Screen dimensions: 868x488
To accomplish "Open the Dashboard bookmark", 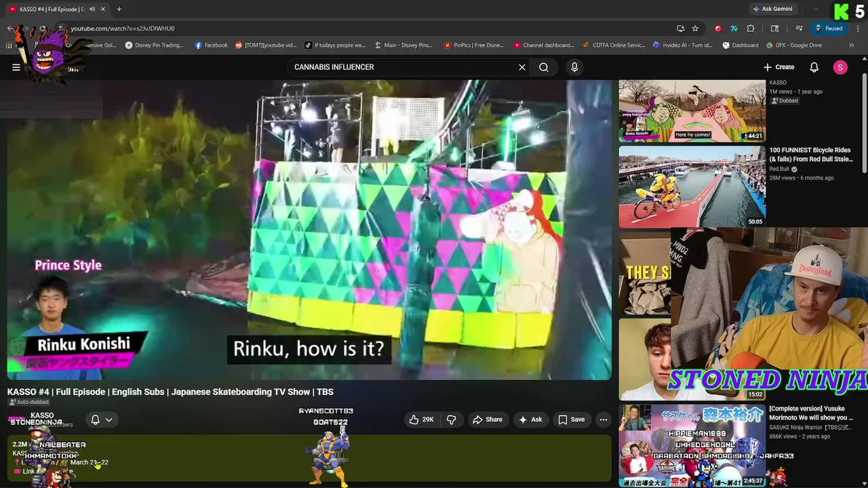I will tap(741, 45).
